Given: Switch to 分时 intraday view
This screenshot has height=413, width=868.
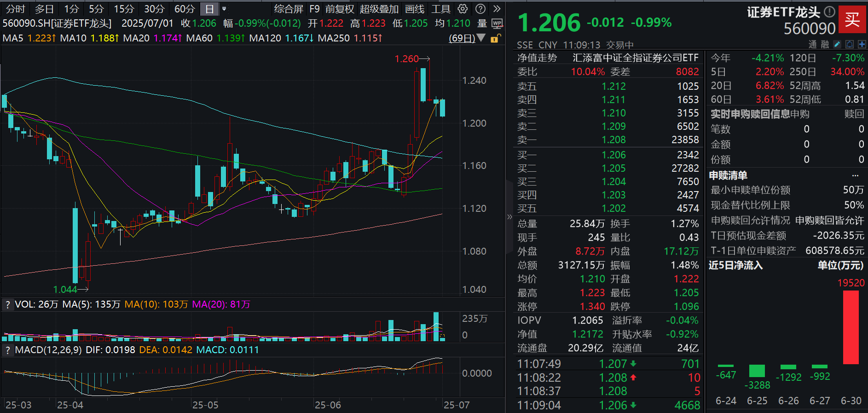Looking at the screenshot, I should (16, 9).
